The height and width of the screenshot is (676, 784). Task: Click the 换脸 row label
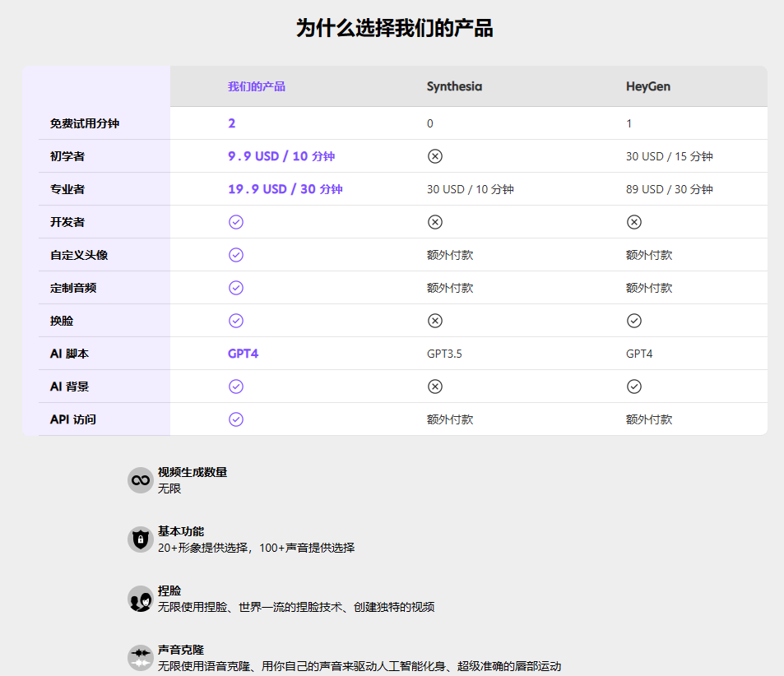(62, 321)
